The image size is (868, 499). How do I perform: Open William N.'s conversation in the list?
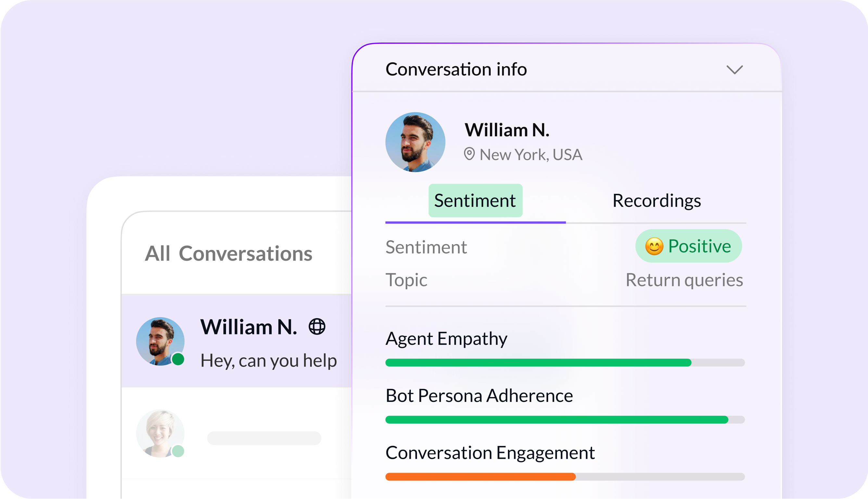pos(237,341)
